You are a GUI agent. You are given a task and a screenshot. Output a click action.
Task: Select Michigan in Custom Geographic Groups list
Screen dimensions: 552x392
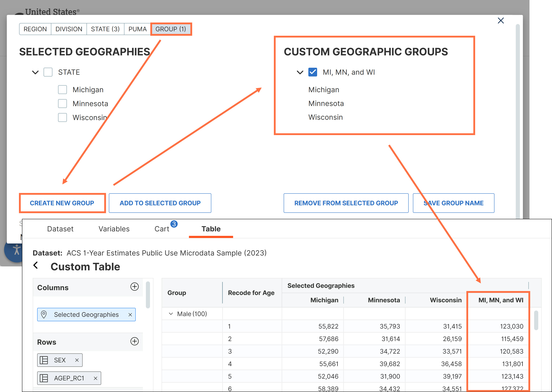pyautogui.click(x=324, y=90)
